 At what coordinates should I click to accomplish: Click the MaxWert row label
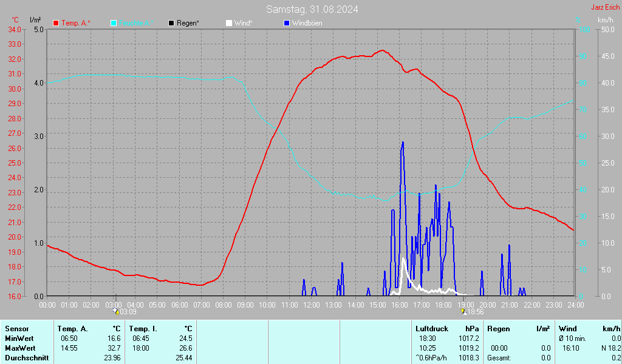(20, 348)
